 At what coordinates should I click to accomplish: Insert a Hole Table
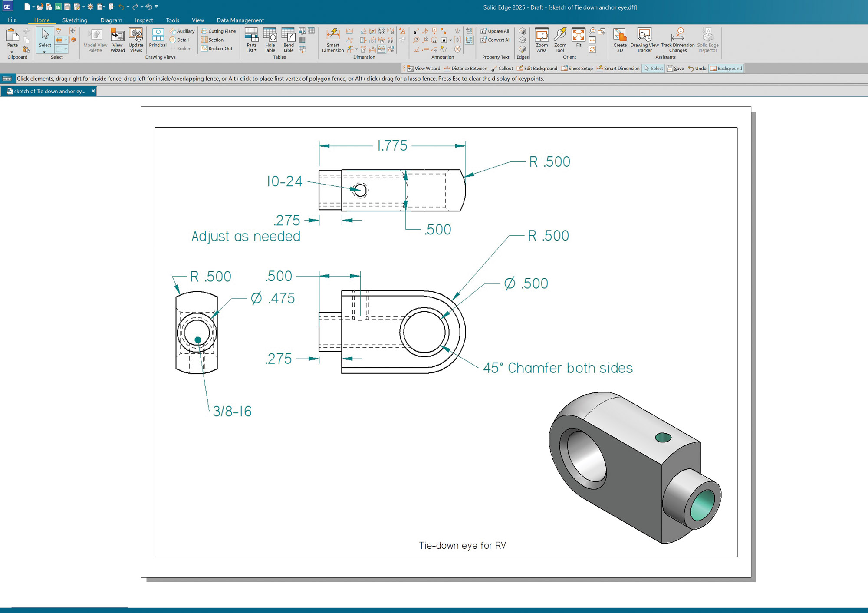click(270, 40)
